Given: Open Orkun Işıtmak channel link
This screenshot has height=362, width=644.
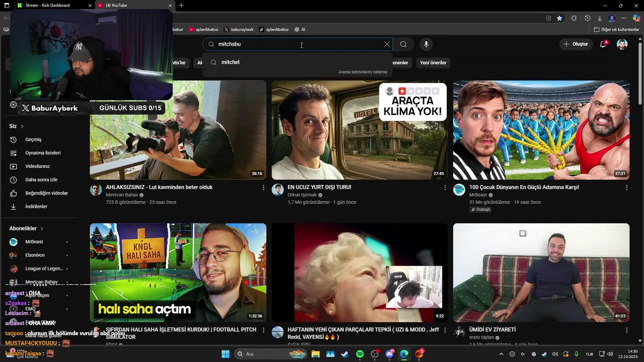Looking at the screenshot, I should [302, 195].
